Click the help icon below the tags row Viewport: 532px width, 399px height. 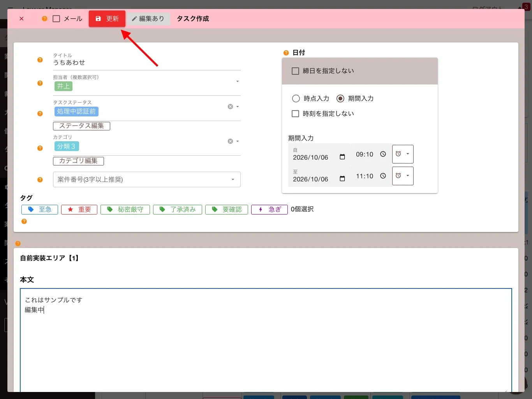point(24,221)
